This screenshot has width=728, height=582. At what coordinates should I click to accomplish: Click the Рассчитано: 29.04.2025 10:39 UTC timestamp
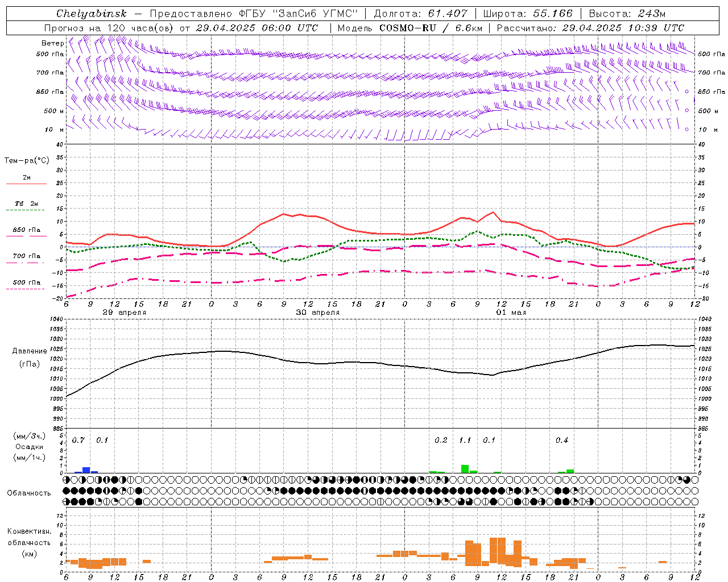[590, 28]
